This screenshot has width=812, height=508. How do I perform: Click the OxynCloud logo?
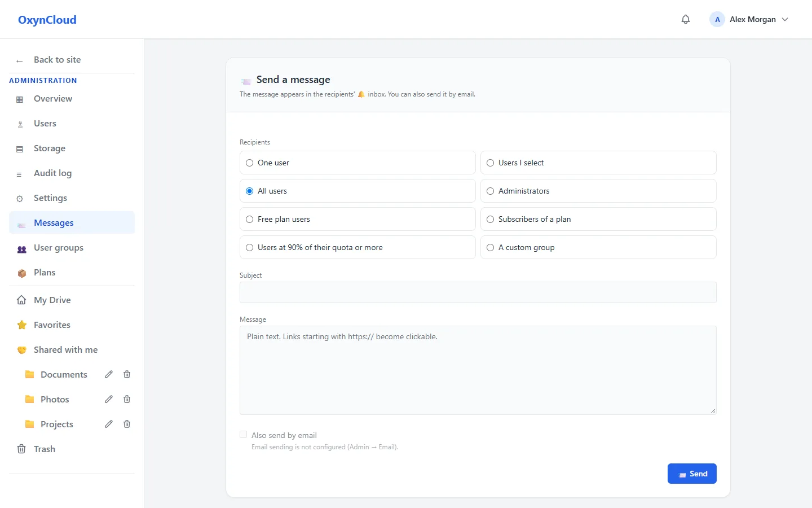[x=47, y=20]
